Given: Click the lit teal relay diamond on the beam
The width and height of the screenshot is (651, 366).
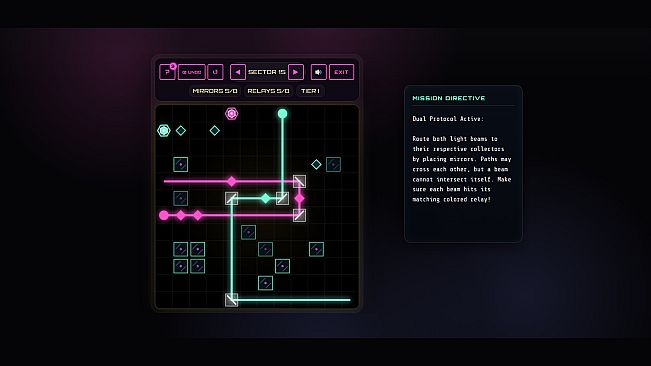Looking at the screenshot, I should 265,198.
